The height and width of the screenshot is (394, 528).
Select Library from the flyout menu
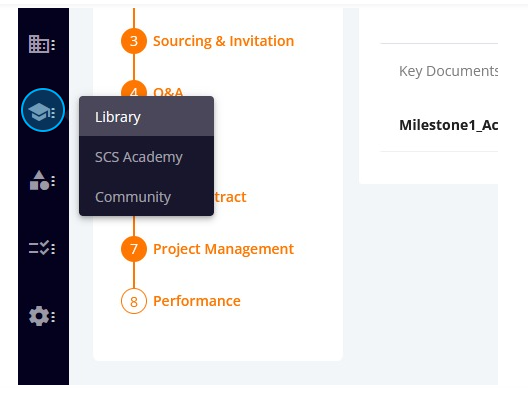(146, 117)
